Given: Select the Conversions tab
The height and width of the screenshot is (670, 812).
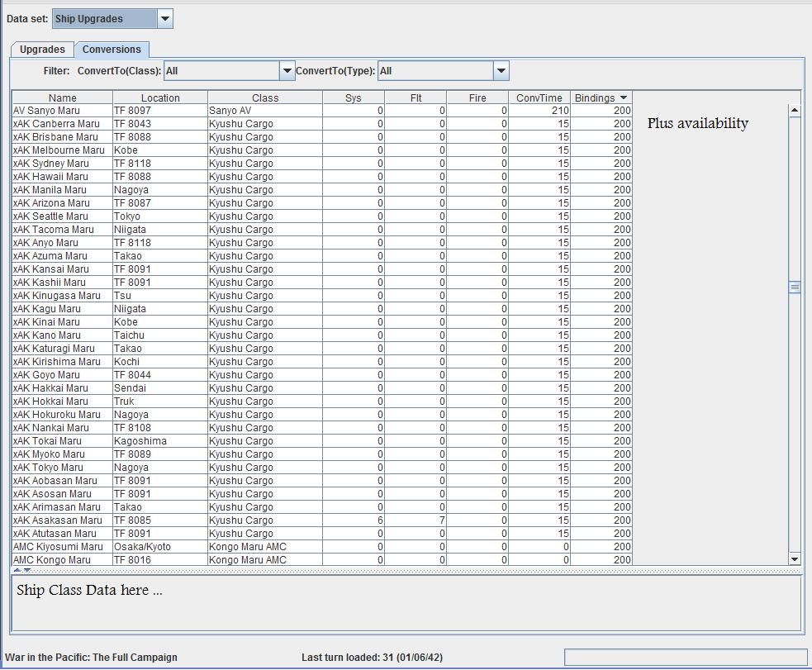Looking at the screenshot, I should pos(112,50).
